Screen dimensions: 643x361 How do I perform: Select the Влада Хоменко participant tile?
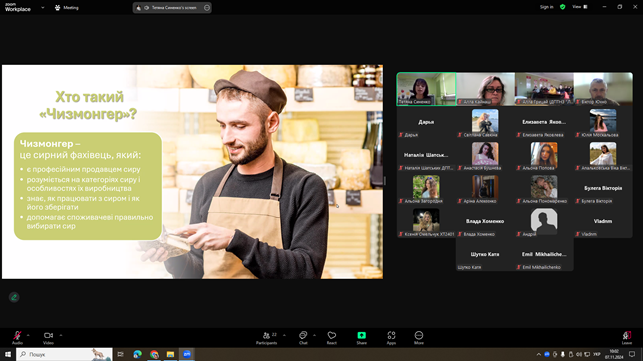pos(486,222)
